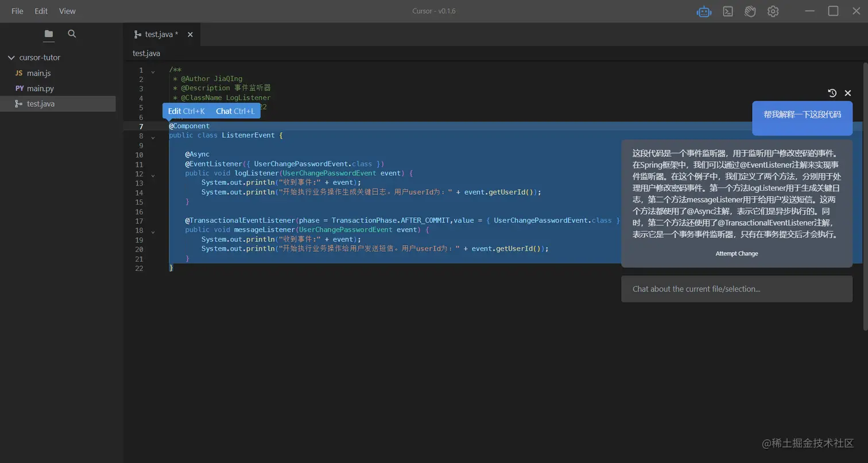Click line number 7 in the gutter
868x463 pixels.
[x=141, y=126]
